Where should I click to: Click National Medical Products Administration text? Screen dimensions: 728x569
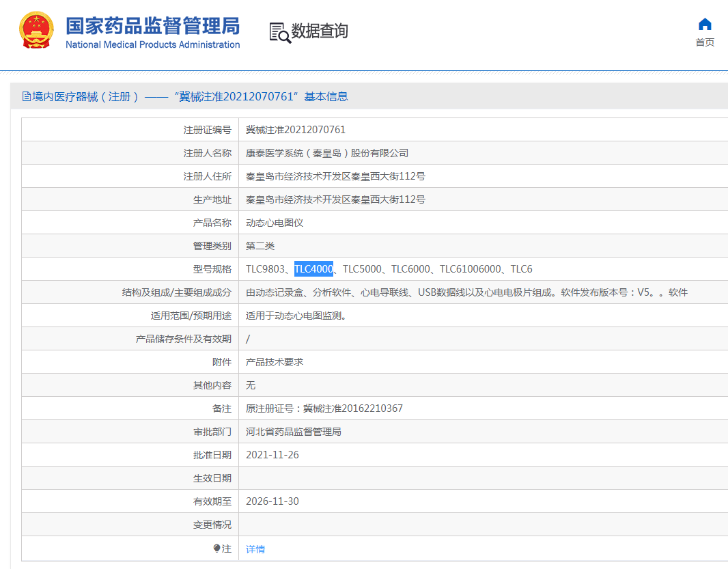pos(153,44)
